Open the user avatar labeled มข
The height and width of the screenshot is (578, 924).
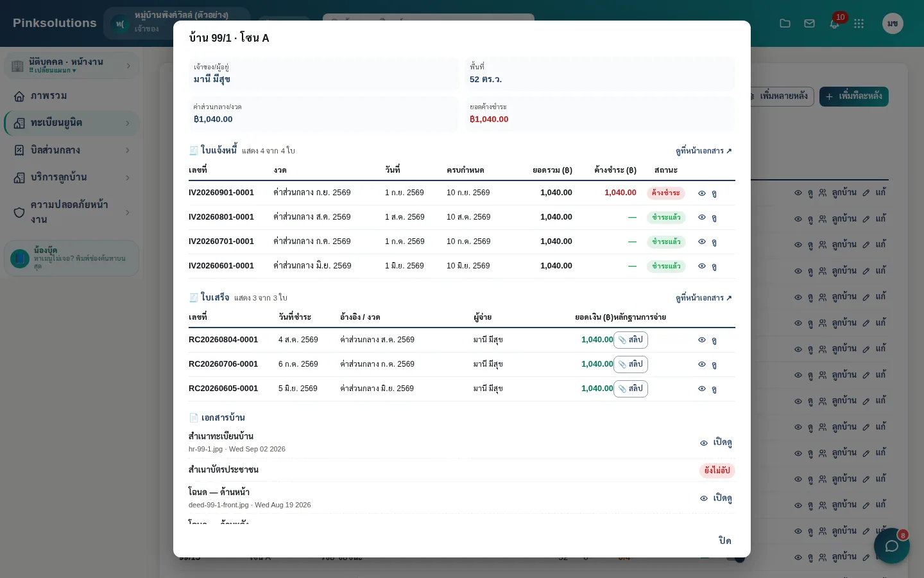coord(893,24)
